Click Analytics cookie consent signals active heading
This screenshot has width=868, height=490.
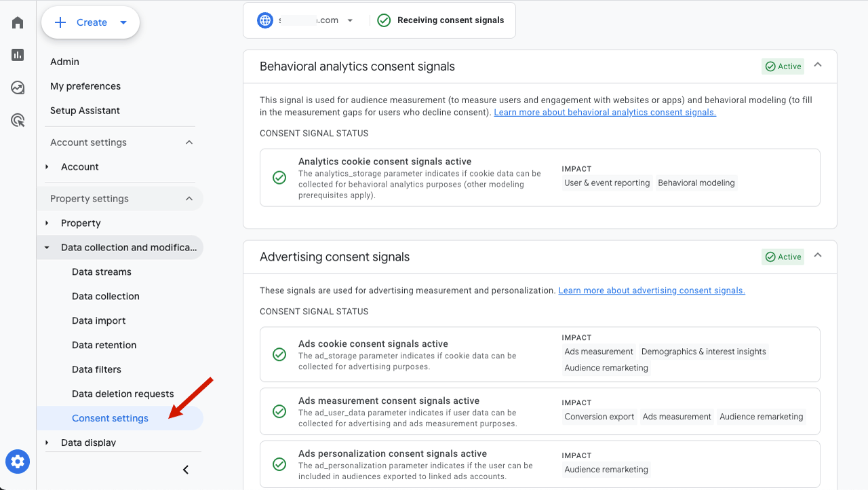[384, 162]
